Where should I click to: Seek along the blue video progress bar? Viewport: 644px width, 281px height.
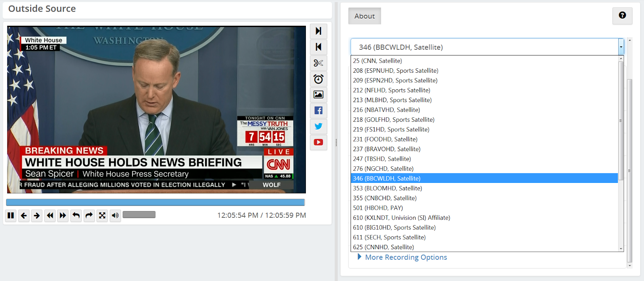coord(155,202)
